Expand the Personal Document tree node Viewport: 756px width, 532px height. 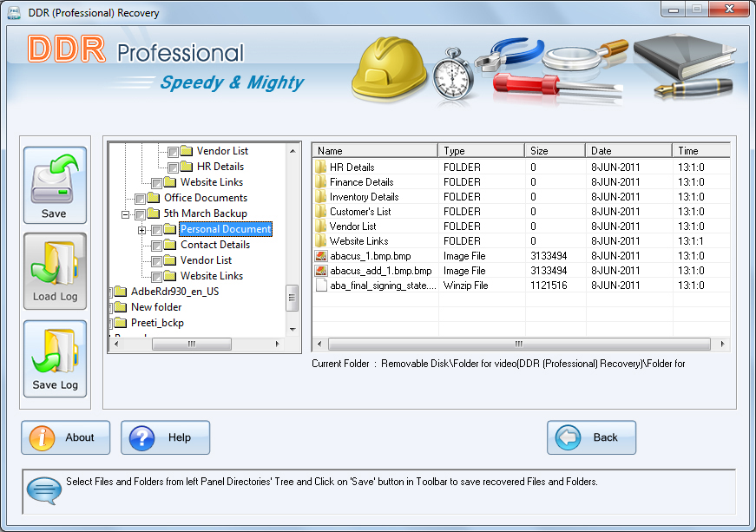[x=141, y=230]
